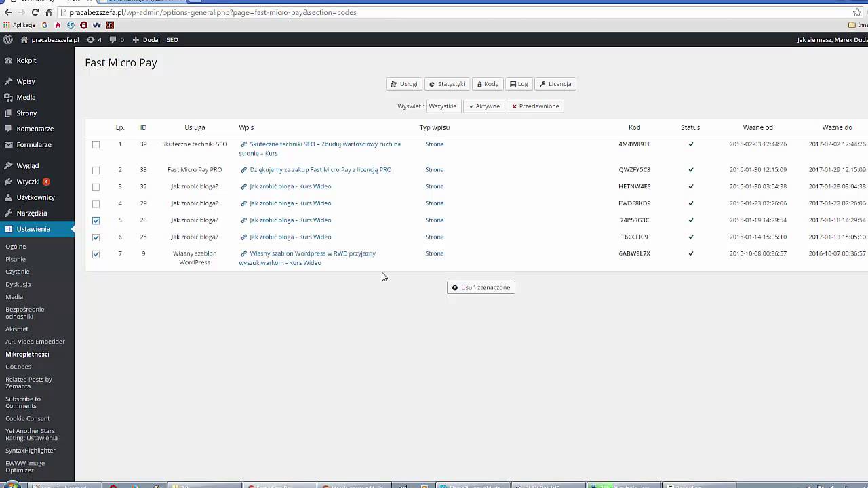This screenshot has width=868, height=488.
Task: Switch to the Log tab
Action: [519, 84]
